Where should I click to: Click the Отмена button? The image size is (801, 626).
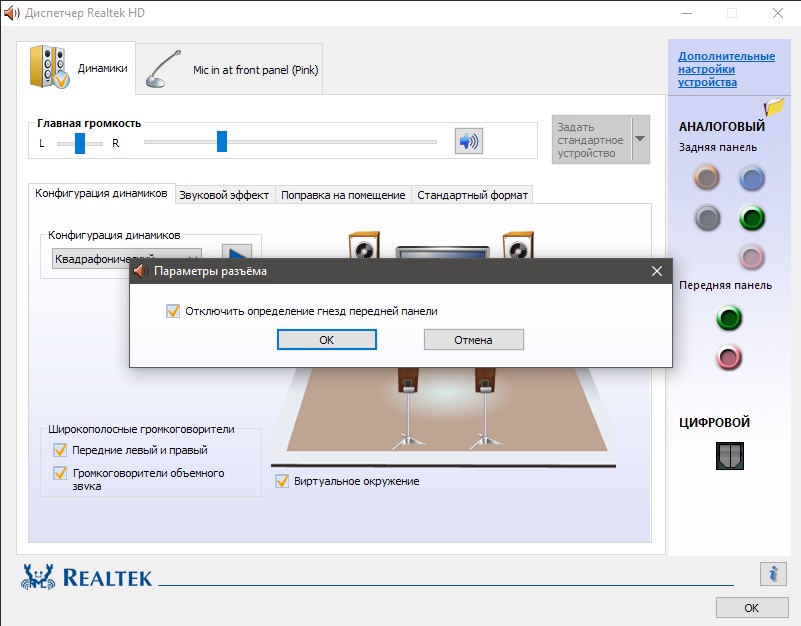pos(474,340)
